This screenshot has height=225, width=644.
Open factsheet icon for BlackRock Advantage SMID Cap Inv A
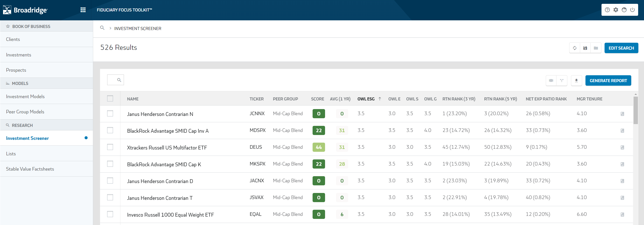tap(622, 131)
